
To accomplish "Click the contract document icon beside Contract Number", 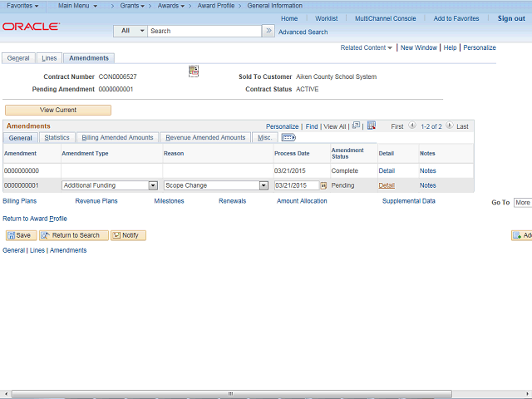I will point(194,71).
